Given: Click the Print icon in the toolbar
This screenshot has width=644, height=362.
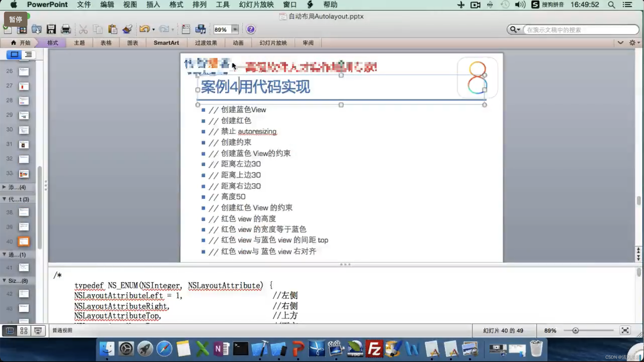Looking at the screenshot, I should tap(66, 29).
